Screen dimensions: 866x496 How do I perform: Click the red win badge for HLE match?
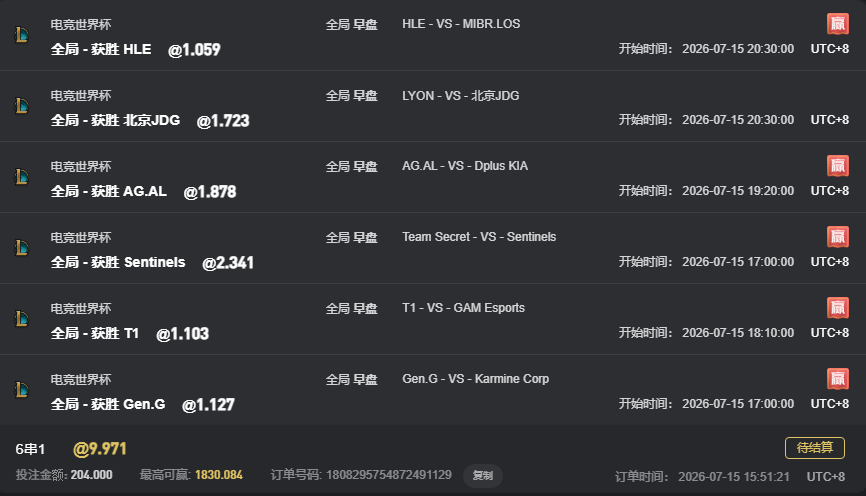click(838, 24)
